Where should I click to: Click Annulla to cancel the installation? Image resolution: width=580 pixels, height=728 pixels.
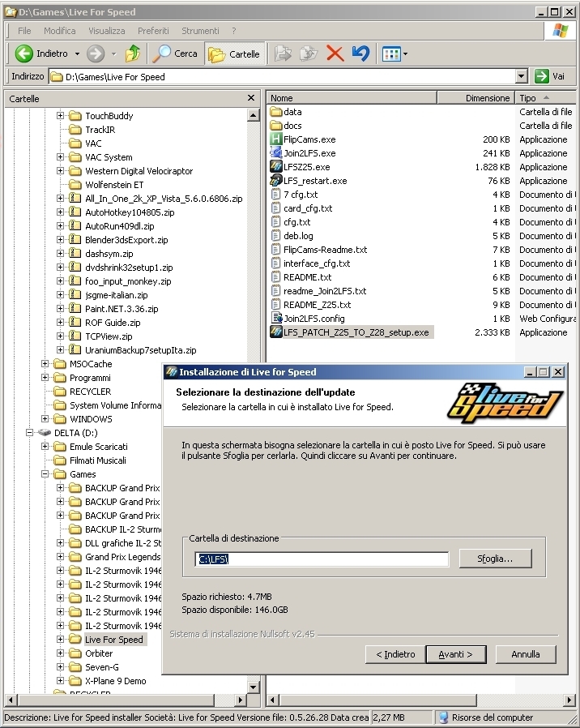pyautogui.click(x=526, y=654)
